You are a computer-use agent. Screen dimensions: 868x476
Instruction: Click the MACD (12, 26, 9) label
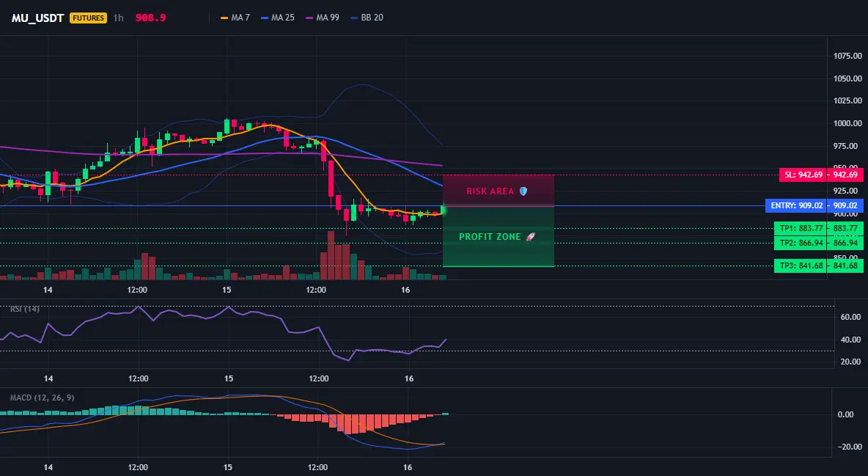point(42,398)
